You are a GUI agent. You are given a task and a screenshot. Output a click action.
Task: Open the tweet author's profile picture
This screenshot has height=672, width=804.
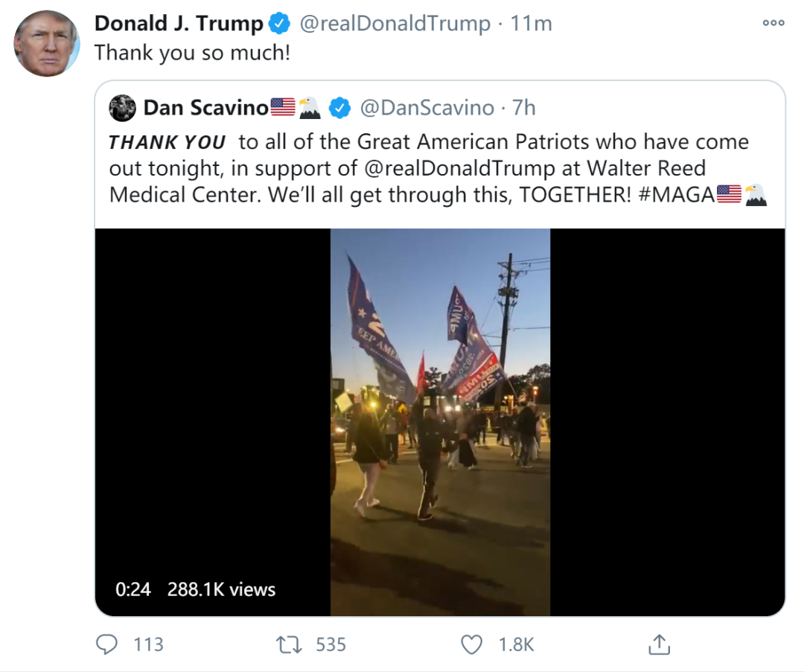click(x=47, y=43)
